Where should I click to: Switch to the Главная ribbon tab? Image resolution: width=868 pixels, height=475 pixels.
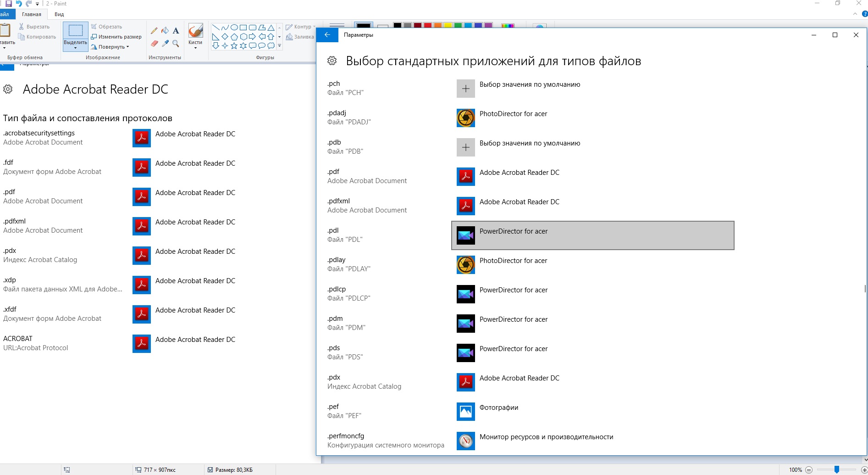(32, 14)
